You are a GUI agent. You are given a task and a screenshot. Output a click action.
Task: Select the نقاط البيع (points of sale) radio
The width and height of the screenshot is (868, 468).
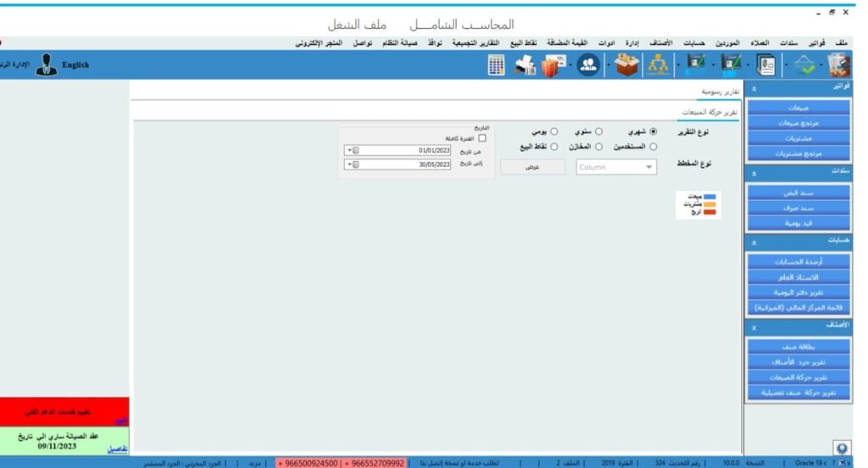[554, 147]
